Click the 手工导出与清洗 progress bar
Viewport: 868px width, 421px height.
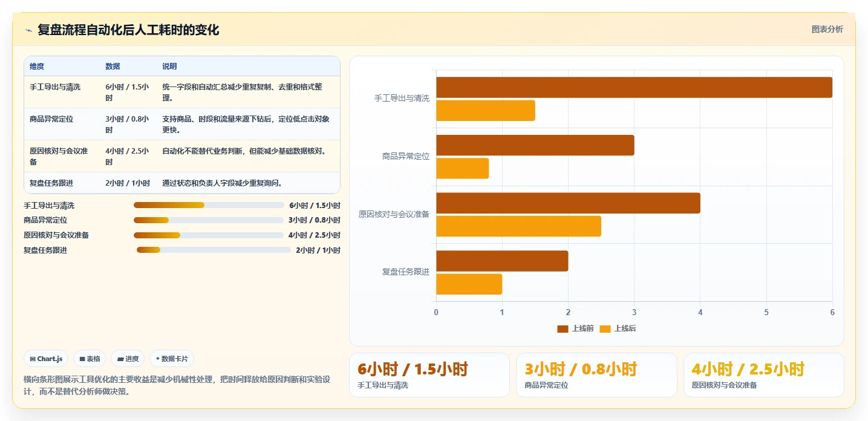(x=209, y=205)
